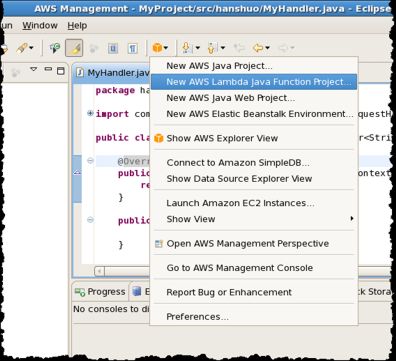Click the yellow back navigation arrow
Screen dimensions: 396x361
point(258,48)
